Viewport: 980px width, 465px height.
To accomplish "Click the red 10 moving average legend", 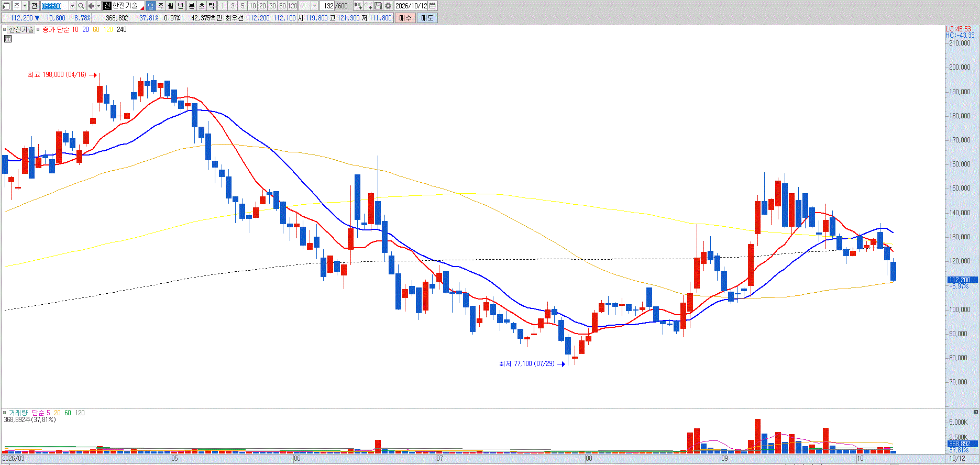I will pos(75,30).
